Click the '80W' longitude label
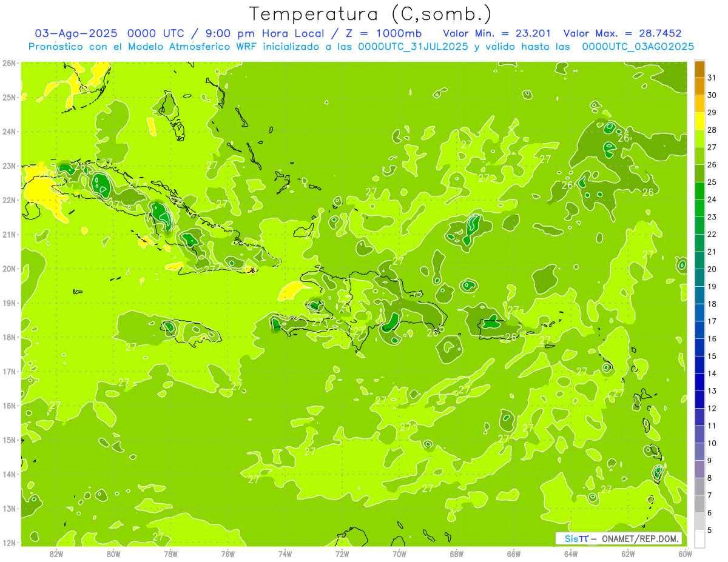Image resolution: width=728 pixels, height=562 pixels. 113,554
